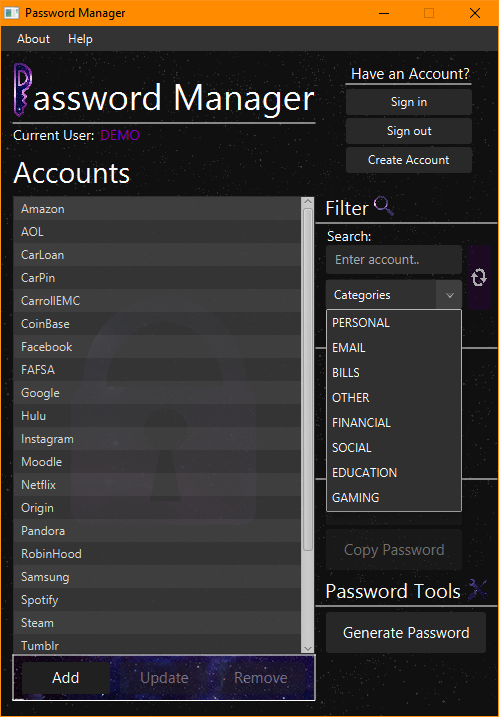Click the app icon in title bar
The image size is (499, 717).
tap(11, 13)
